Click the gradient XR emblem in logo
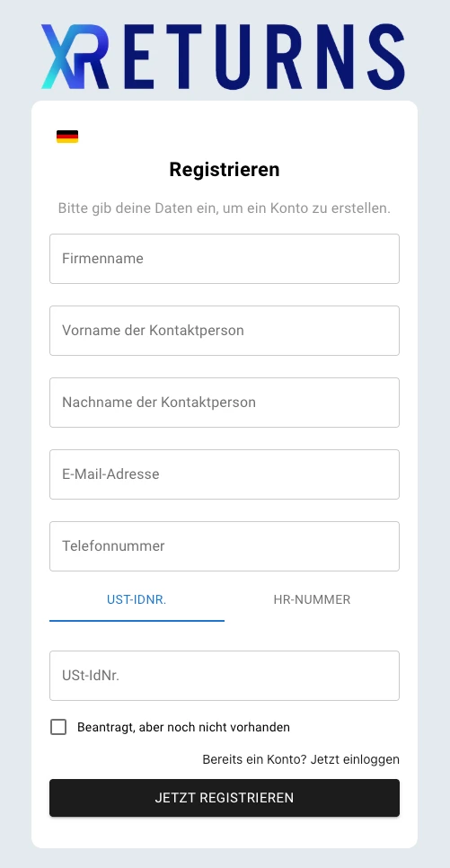 (x=75, y=57)
